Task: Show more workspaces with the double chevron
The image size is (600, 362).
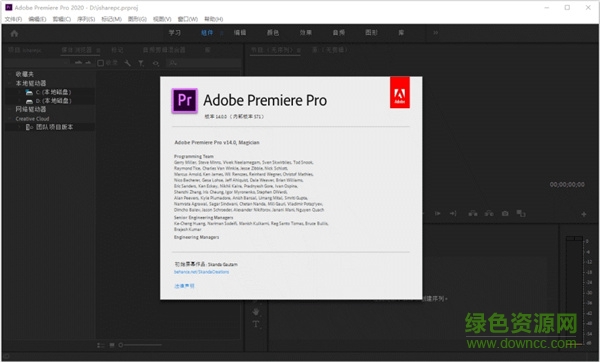Action: tap(435, 33)
